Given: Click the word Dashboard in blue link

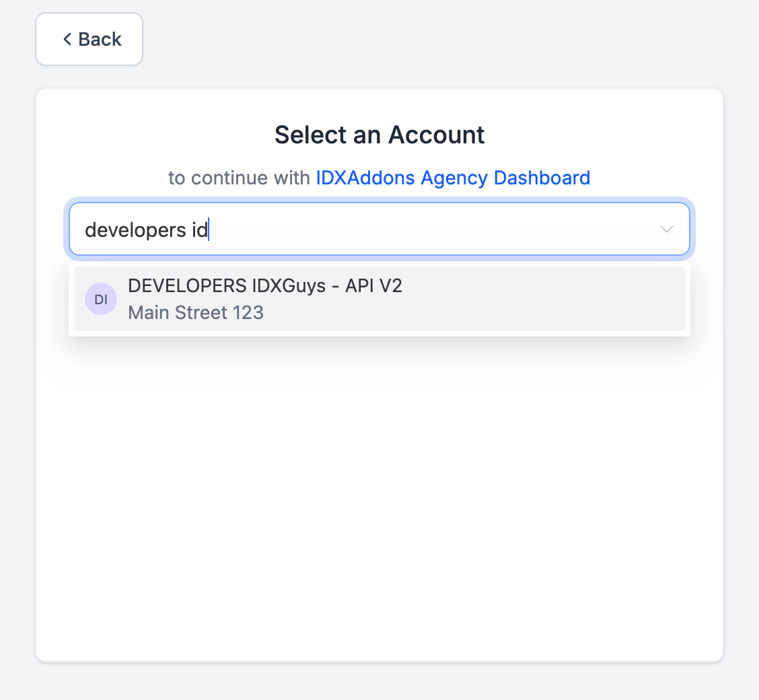Looking at the screenshot, I should click(x=542, y=178).
